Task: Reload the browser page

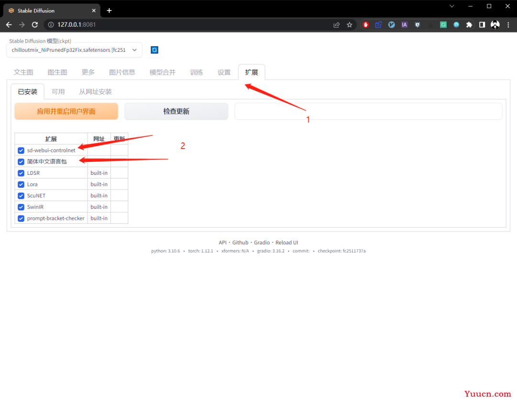Action: click(34, 24)
